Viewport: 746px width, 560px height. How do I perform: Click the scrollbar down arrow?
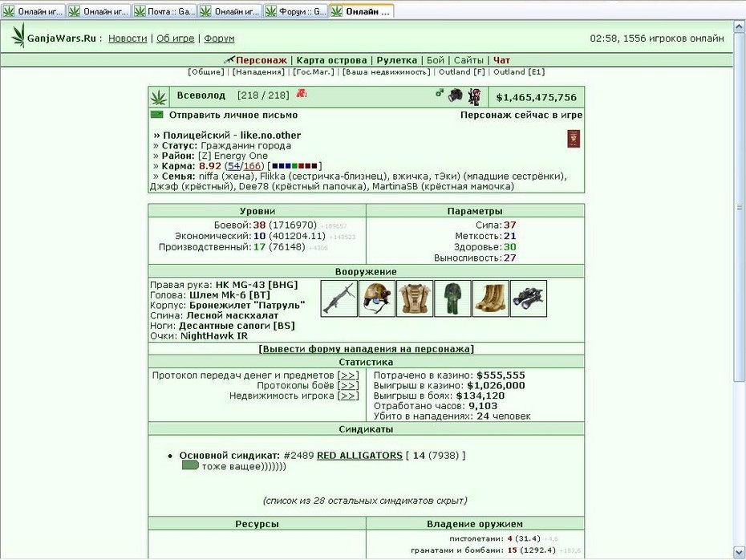(x=740, y=553)
